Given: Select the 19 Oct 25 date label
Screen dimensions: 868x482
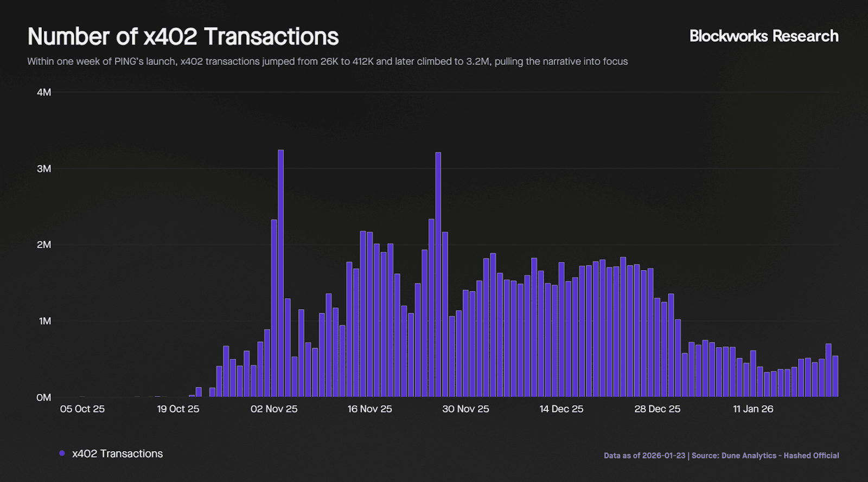Looking at the screenshot, I should point(178,409).
